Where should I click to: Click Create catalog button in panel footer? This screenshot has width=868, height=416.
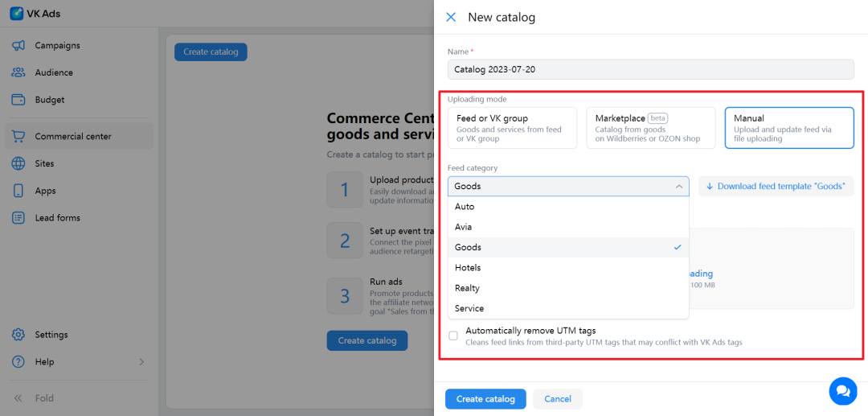click(485, 399)
